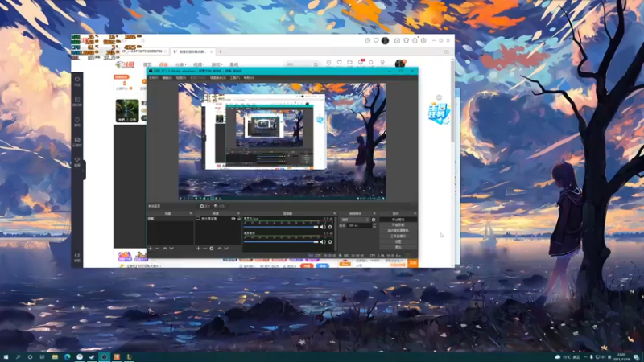Click the waterfall stream thumbnail on the browser page
Screen dimensions: 644x362
(x=127, y=111)
